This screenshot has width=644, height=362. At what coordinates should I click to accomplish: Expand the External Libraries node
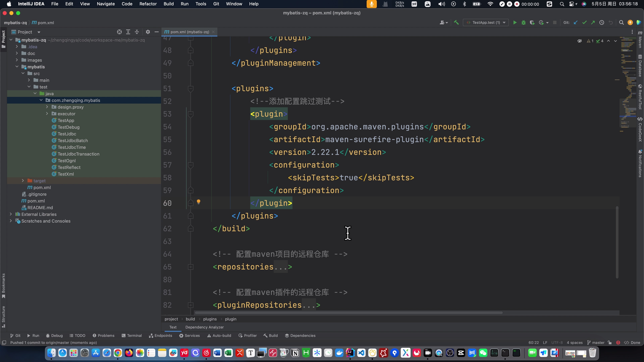coord(11,214)
